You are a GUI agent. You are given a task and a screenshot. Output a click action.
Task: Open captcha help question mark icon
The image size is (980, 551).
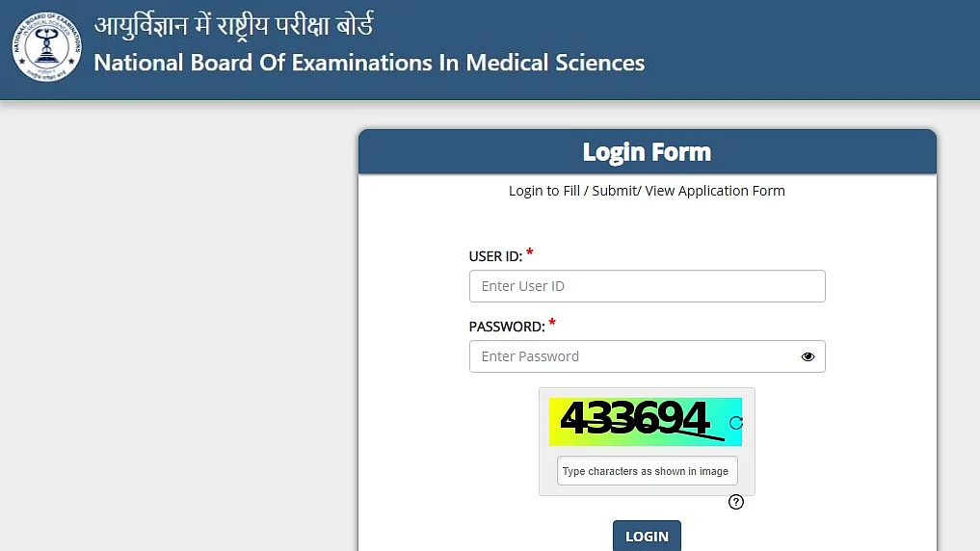tap(735, 502)
